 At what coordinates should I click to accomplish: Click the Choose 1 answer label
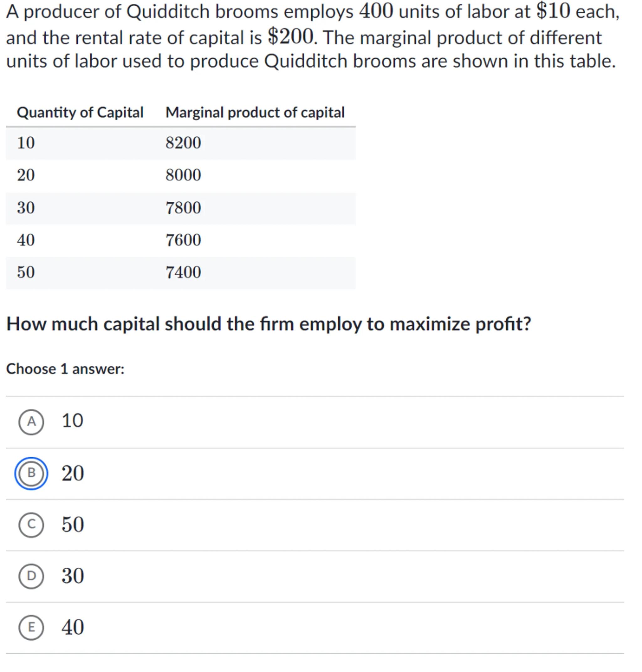coord(65,369)
